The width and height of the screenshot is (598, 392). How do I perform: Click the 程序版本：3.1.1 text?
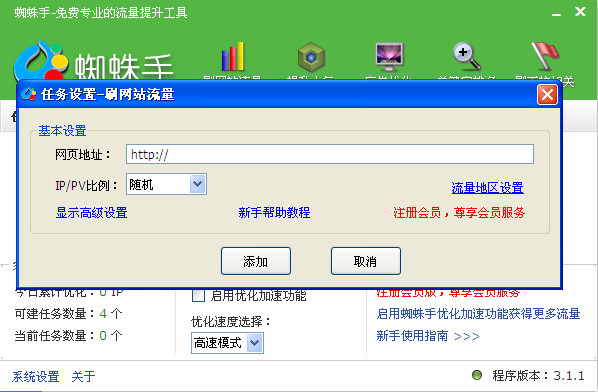click(x=538, y=376)
